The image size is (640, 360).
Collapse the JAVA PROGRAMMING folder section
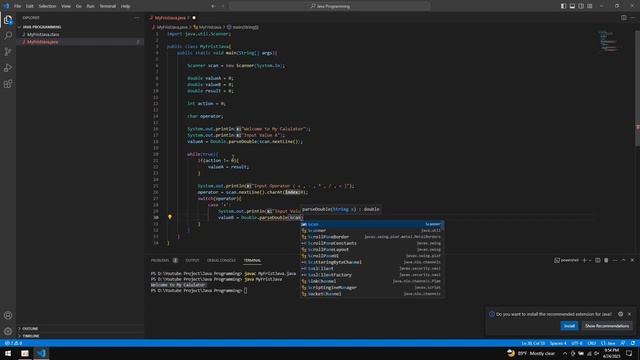[x=40, y=27]
